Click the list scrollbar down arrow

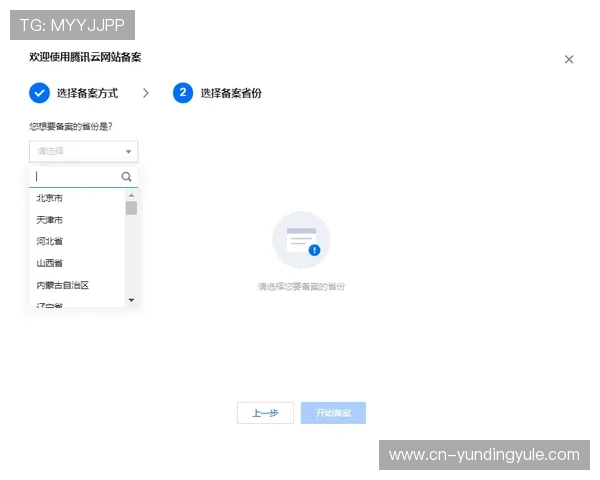[x=131, y=300]
